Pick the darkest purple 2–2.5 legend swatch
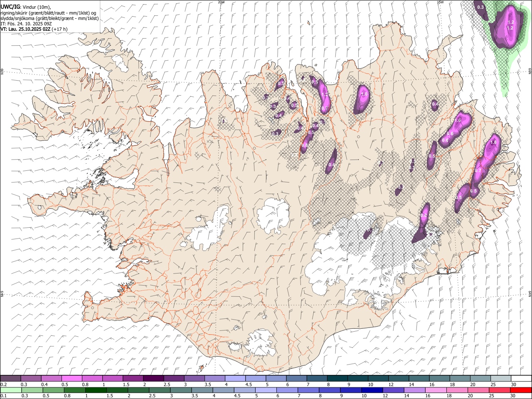The width and height of the screenshot is (532, 399). [x=153, y=378]
